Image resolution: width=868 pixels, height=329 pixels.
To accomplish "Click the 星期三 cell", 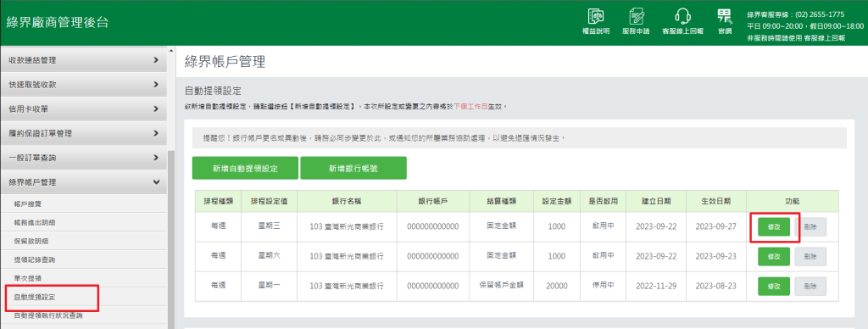I will [269, 227].
